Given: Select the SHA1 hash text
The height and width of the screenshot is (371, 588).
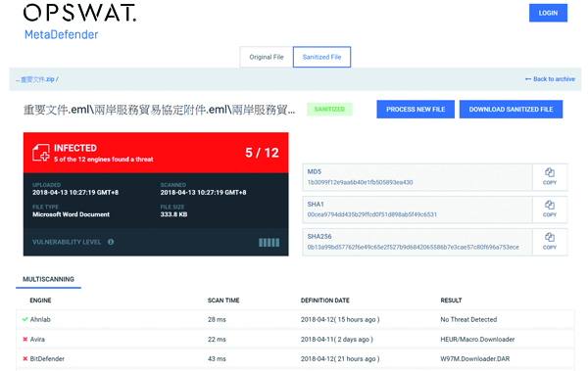Looking at the screenshot, I should [372, 214].
